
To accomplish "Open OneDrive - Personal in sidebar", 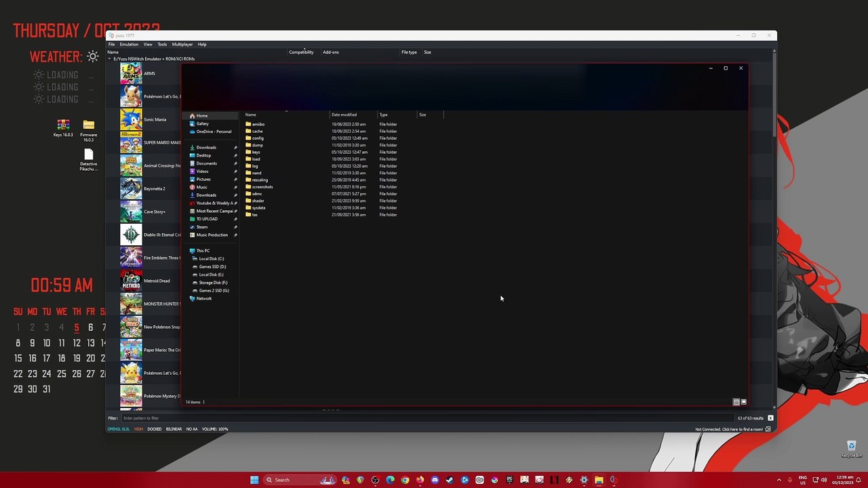I will click(214, 131).
